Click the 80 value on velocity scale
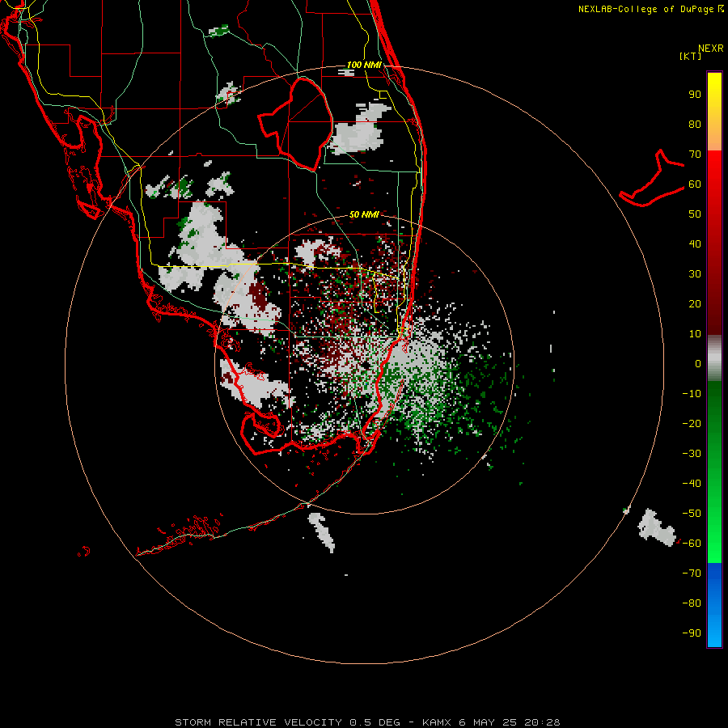 click(x=695, y=125)
